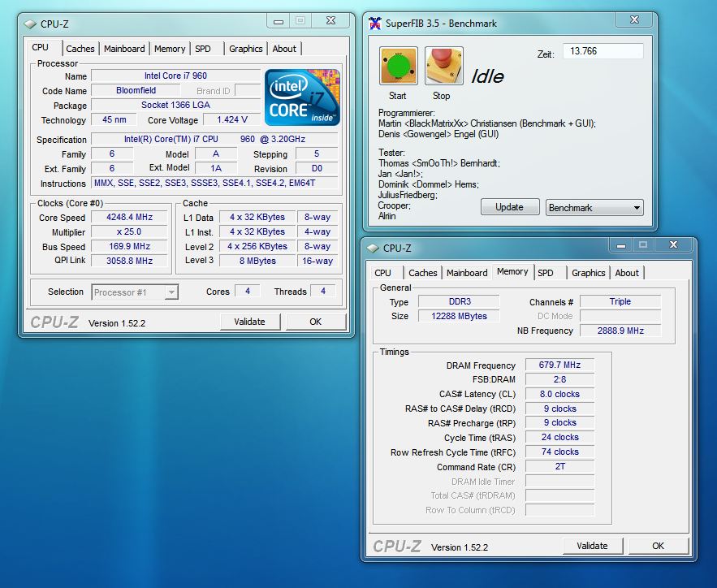Screen dimensions: 717x588
Task: Open Graphics tab in left CPU-Z window
Action: [x=245, y=49]
